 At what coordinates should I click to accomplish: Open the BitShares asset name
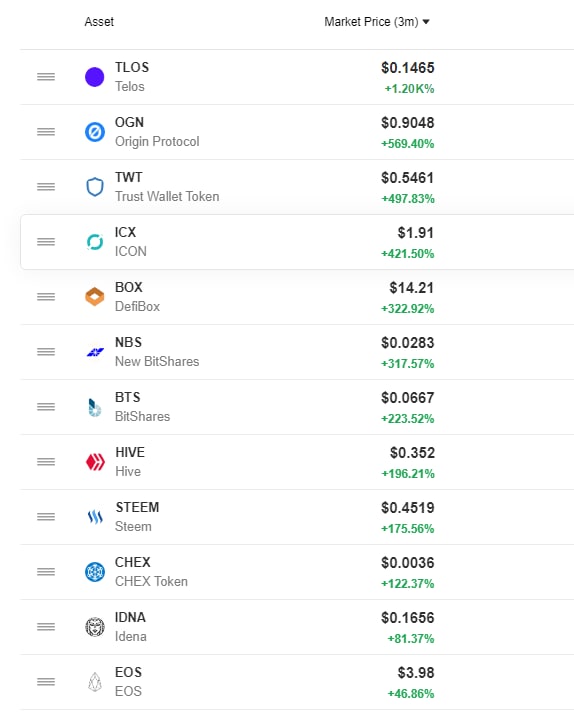pos(143,416)
